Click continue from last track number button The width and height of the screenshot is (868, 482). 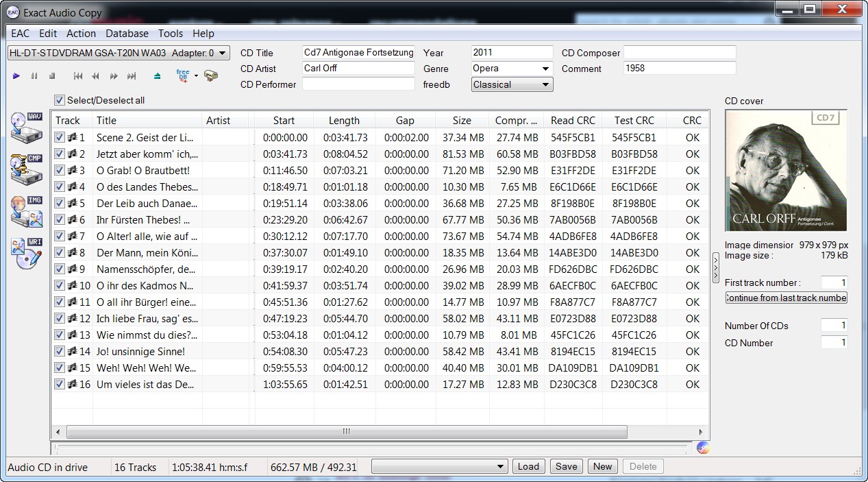[x=786, y=298]
